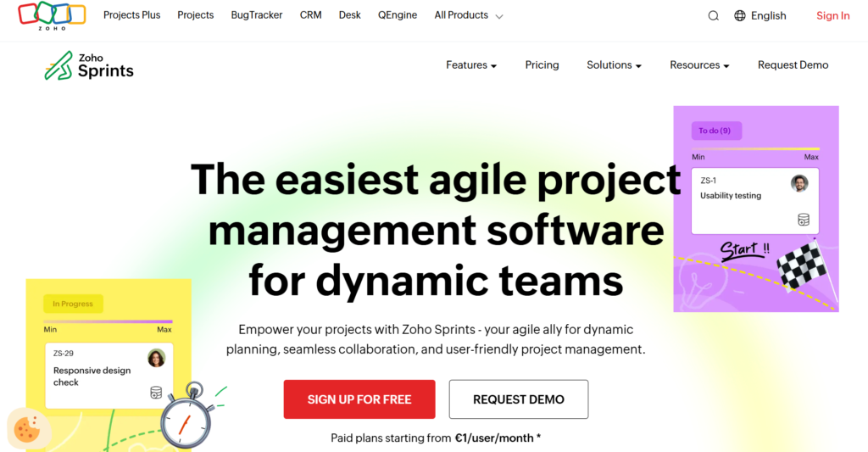The height and width of the screenshot is (452, 868).
Task: Click the checkered flag illustration
Action: click(x=804, y=264)
